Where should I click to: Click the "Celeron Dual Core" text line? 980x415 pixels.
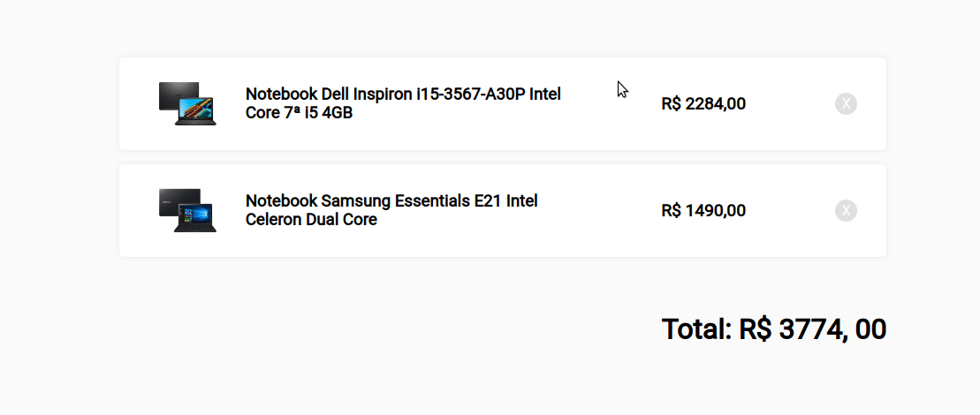(x=311, y=220)
